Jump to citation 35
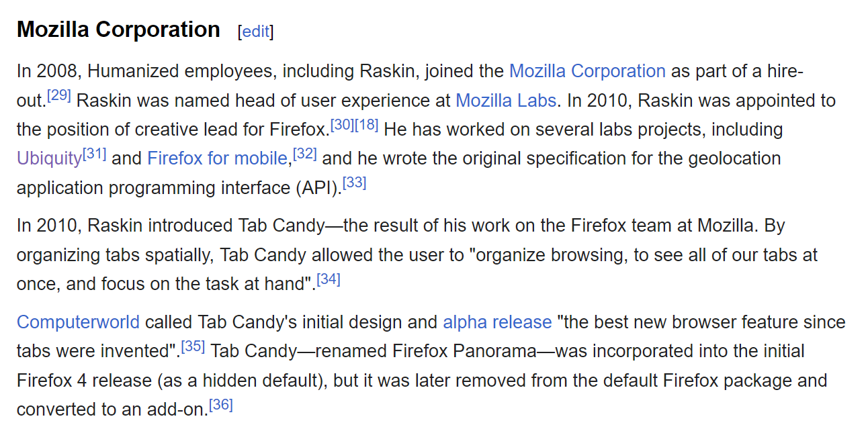This screenshot has height=429, width=868. (193, 346)
